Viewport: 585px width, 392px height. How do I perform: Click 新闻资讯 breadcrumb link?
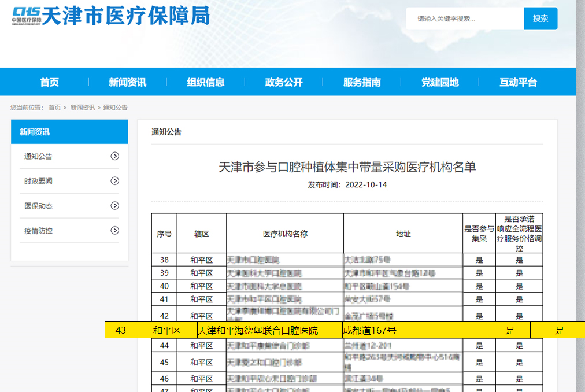(83, 108)
